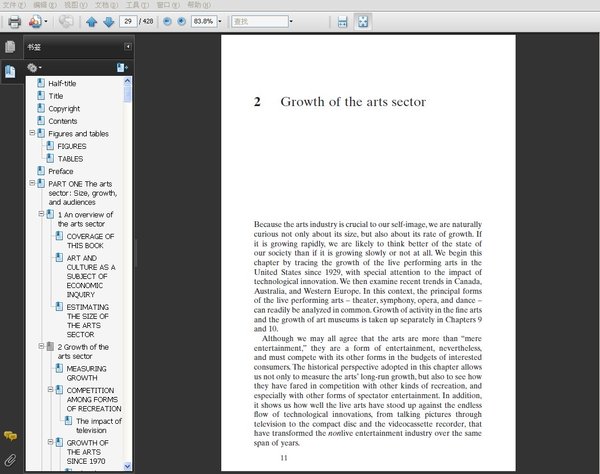Click the zoom out minus button
The image size is (600, 474).
pyautogui.click(x=166, y=21)
